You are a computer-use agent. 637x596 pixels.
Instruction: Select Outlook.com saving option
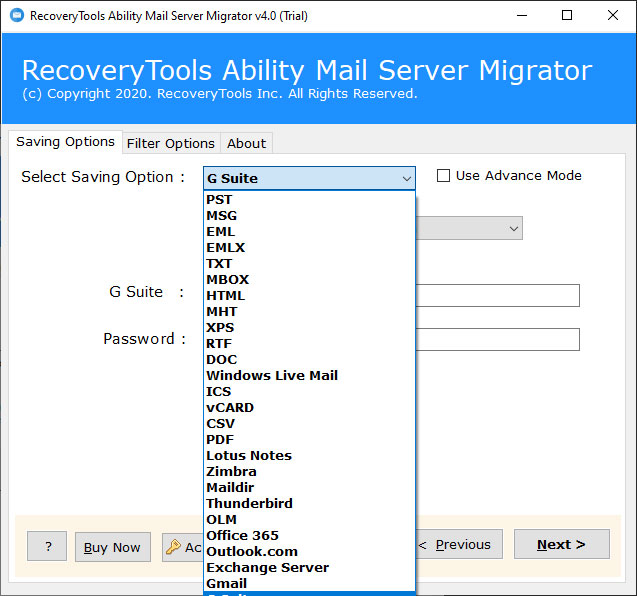(x=309, y=552)
